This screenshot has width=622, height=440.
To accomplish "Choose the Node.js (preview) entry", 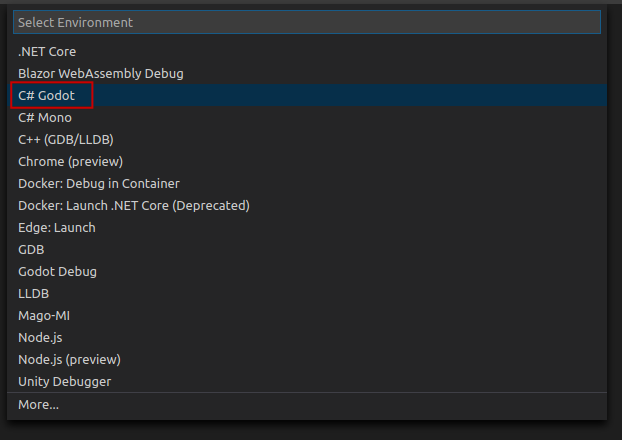I will [x=69, y=359].
